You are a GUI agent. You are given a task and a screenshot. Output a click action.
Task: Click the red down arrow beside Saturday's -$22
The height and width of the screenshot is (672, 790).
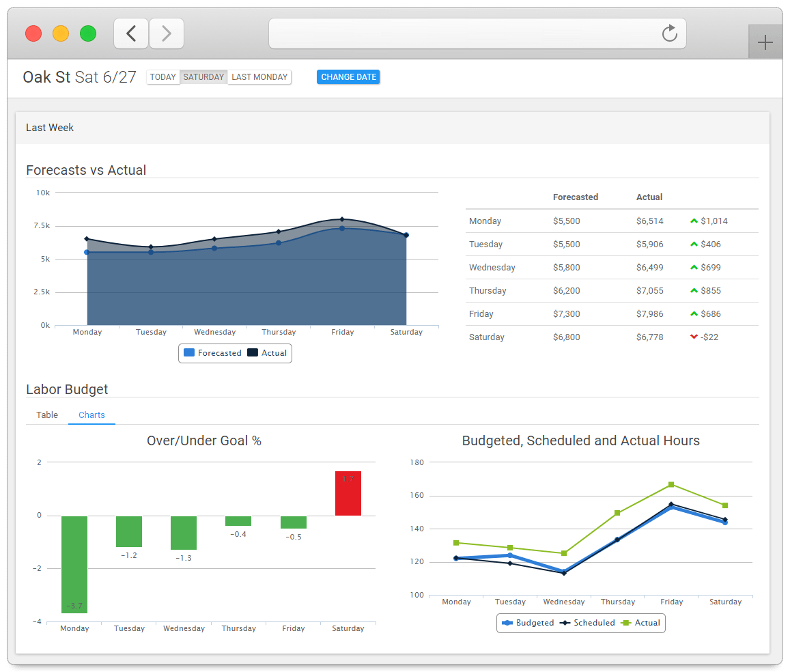pyautogui.click(x=692, y=337)
